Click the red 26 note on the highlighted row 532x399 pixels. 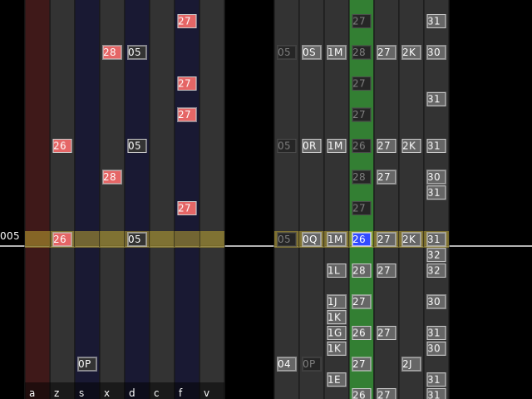(62, 239)
